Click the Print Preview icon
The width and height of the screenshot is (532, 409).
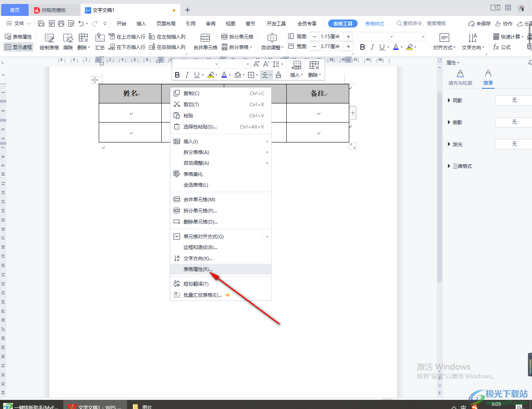[x=71, y=23]
